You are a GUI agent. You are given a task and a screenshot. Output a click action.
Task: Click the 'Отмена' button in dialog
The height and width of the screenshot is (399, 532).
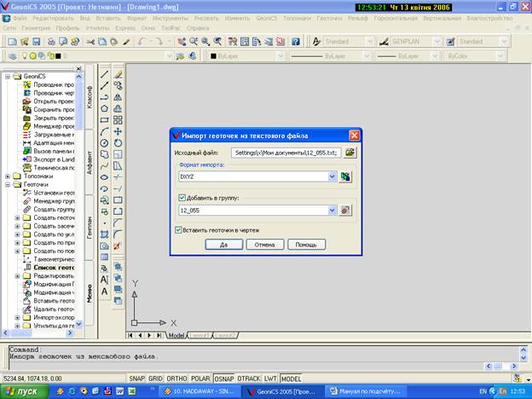click(x=264, y=245)
